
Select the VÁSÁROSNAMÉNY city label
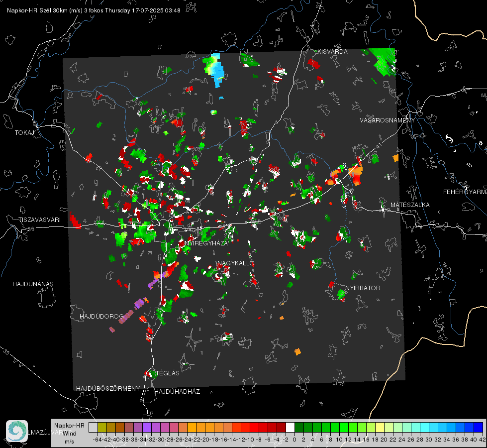pyautogui.click(x=388, y=120)
